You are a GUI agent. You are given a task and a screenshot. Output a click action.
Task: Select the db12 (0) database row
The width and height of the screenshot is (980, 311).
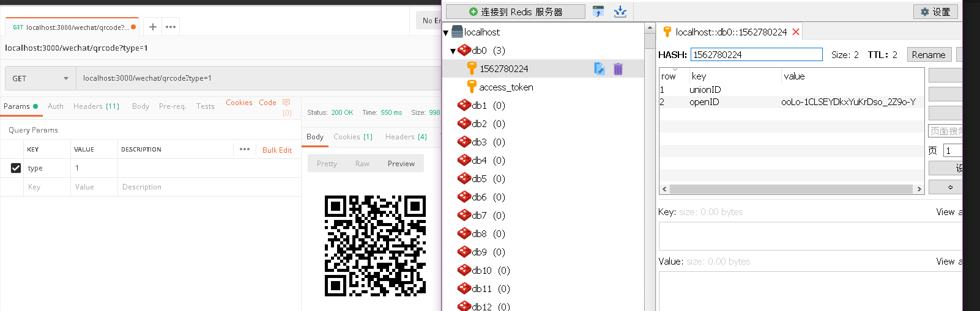543,306
